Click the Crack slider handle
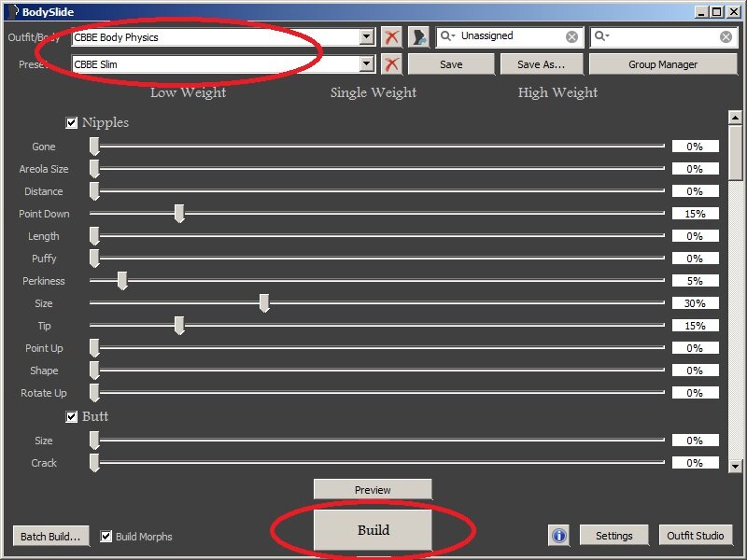This screenshot has height=560, width=747. [x=94, y=463]
